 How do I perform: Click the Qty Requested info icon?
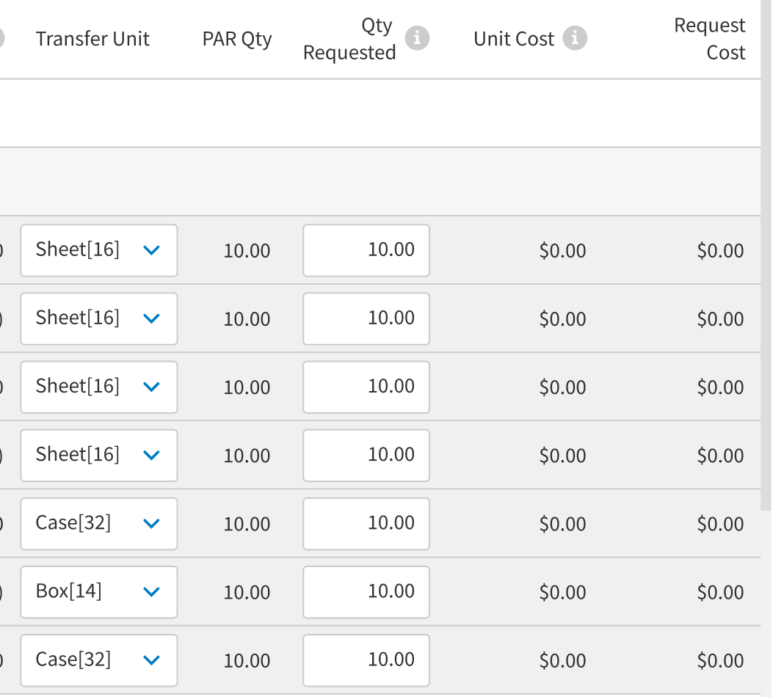point(418,38)
